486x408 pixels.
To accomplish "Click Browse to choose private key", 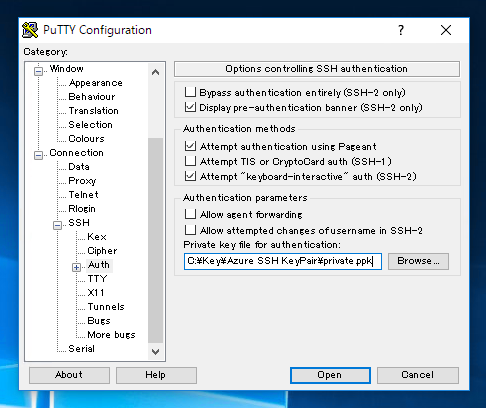I will (418, 261).
